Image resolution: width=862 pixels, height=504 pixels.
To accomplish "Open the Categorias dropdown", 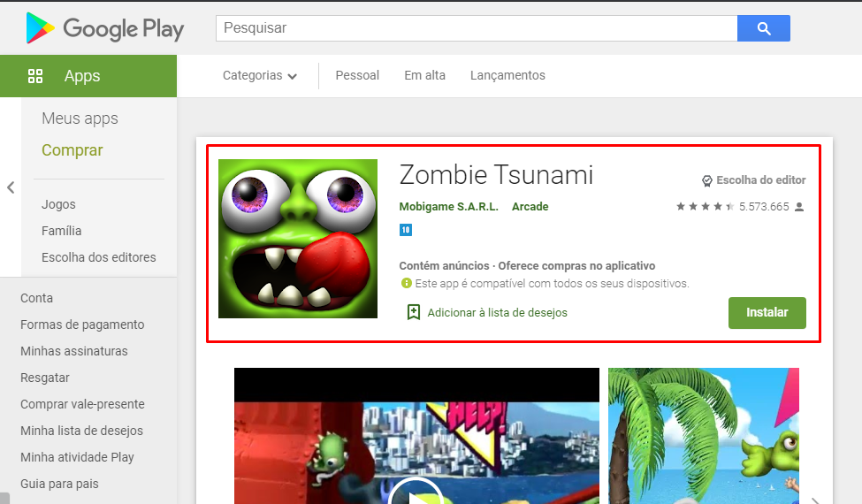I will pyautogui.click(x=259, y=75).
